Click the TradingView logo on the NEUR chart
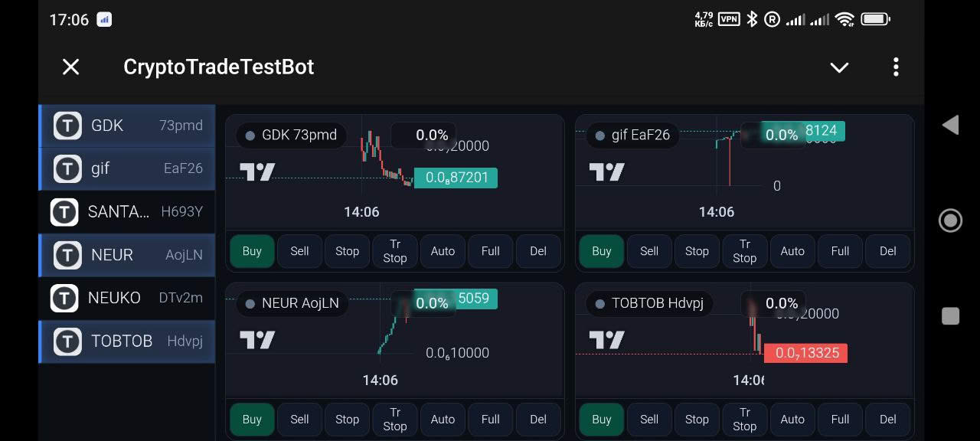Image resolution: width=980 pixels, height=441 pixels. point(256,339)
